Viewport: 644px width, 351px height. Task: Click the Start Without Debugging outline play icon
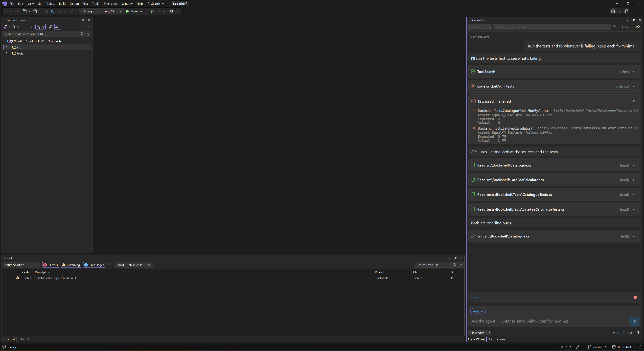[152, 11]
